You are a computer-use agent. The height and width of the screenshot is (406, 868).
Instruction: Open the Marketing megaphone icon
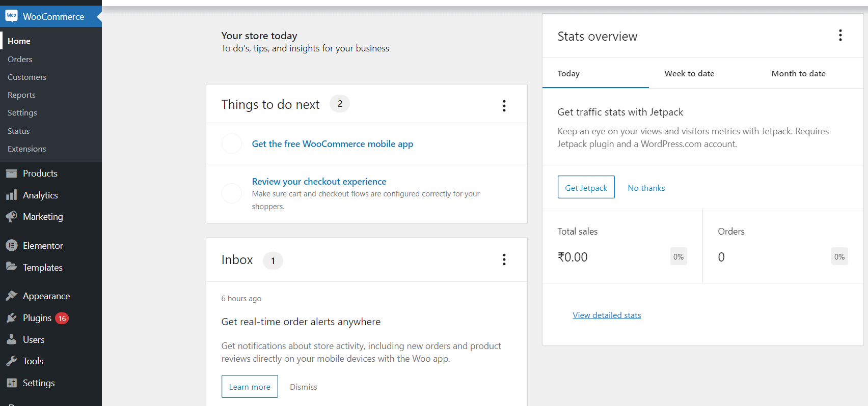tap(11, 216)
